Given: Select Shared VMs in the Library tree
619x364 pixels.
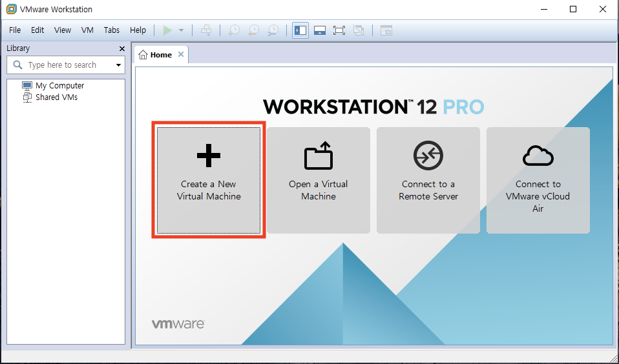Looking at the screenshot, I should click(x=50, y=97).
